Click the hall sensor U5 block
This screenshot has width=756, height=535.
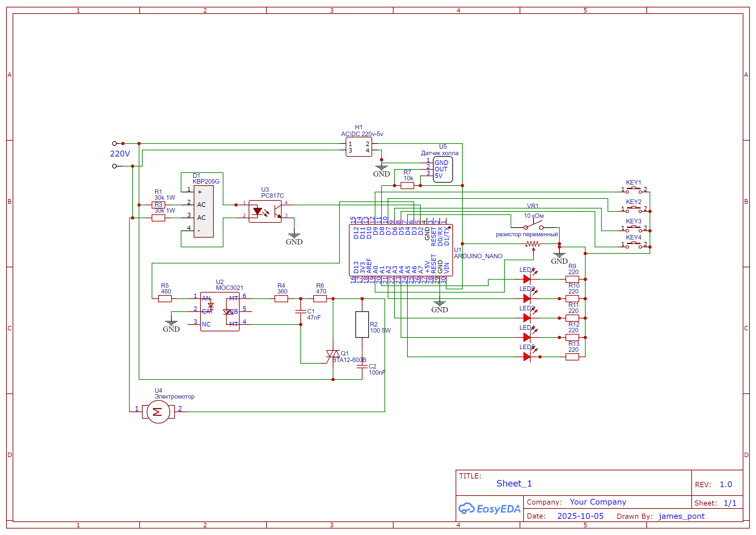pyautogui.click(x=443, y=169)
